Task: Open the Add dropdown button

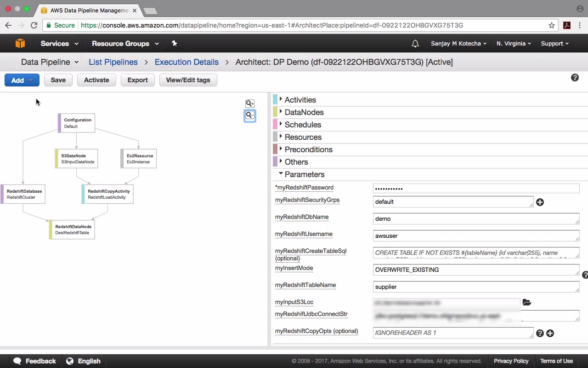Action: (x=22, y=80)
